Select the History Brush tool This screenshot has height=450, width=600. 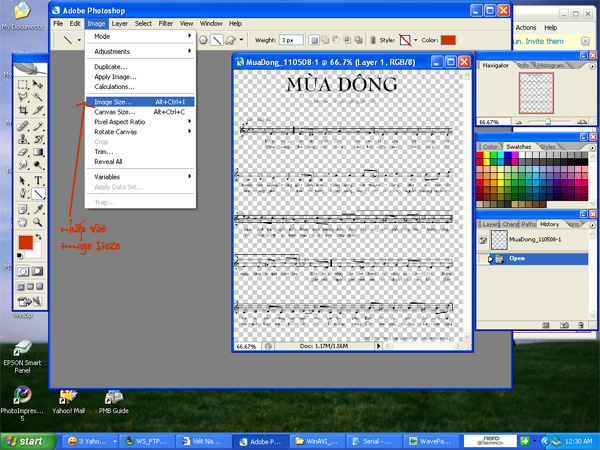coord(38,139)
